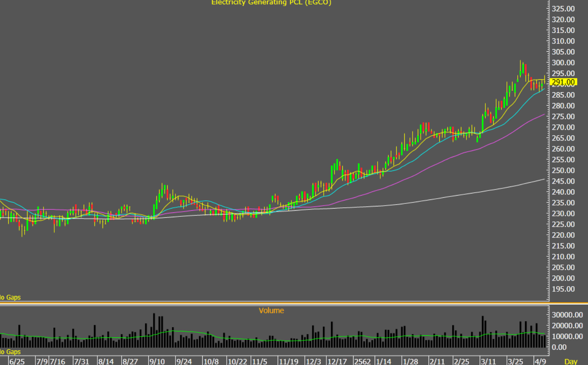Click the 0.00 volume axis label

tap(559, 347)
